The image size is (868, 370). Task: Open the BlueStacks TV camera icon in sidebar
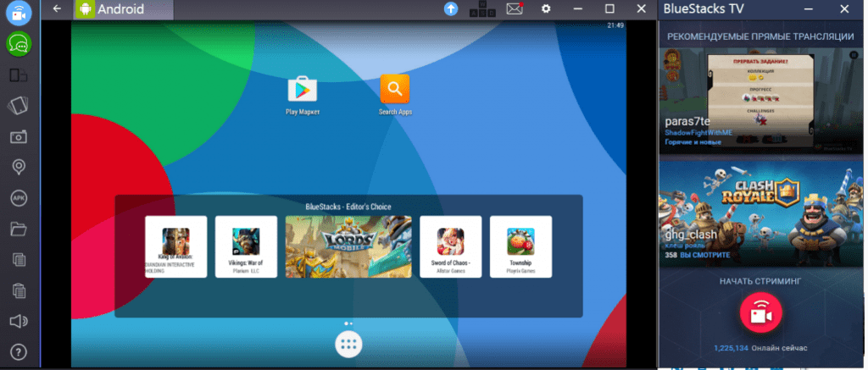pyautogui.click(x=19, y=13)
